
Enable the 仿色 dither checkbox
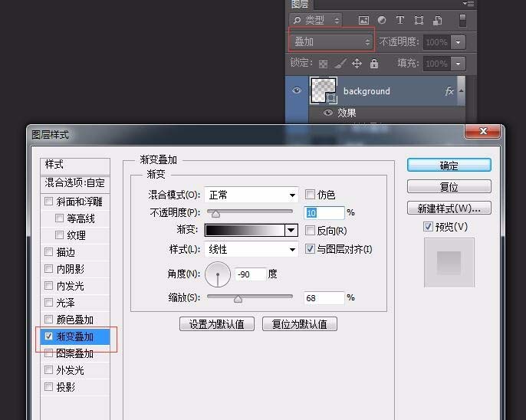(311, 195)
